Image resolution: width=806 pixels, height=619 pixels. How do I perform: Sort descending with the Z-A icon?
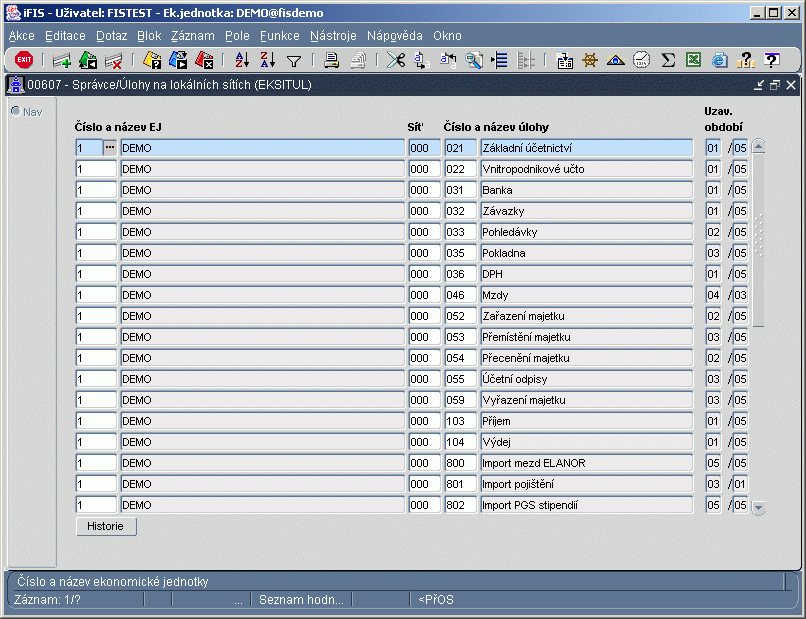pyautogui.click(x=268, y=60)
